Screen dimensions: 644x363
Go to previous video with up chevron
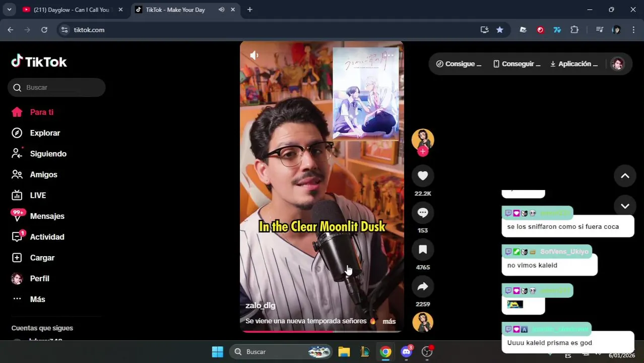pos(625,176)
